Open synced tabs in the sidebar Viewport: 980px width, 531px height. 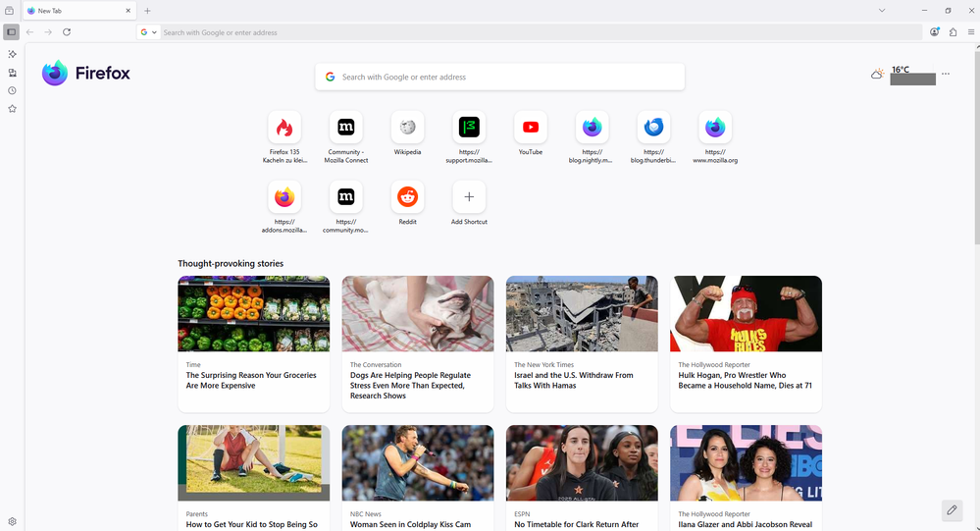click(x=12, y=73)
